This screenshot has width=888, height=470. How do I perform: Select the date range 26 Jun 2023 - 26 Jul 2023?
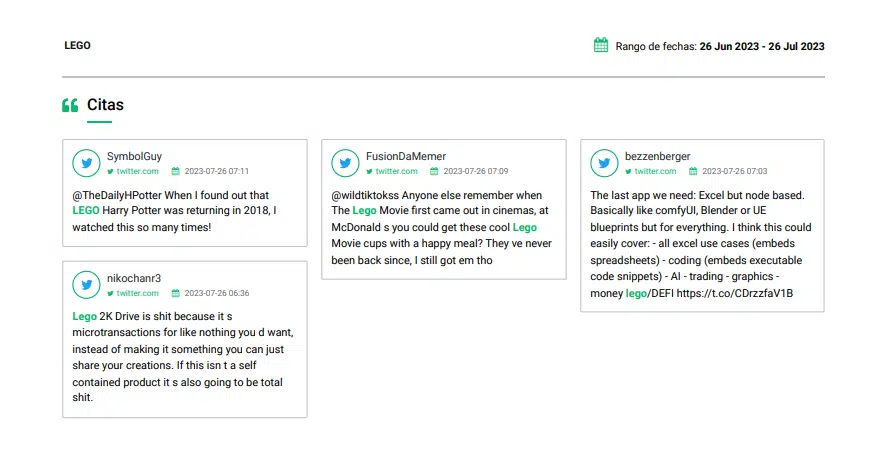tap(762, 46)
